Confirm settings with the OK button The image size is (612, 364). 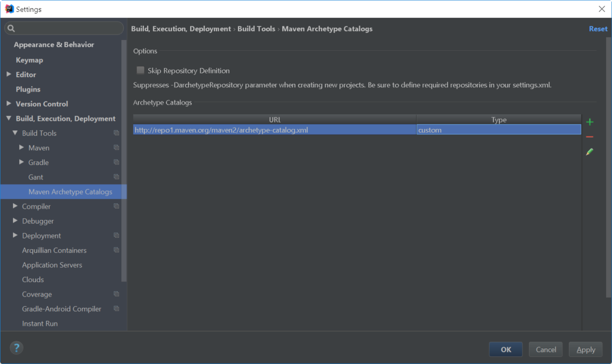(x=506, y=349)
